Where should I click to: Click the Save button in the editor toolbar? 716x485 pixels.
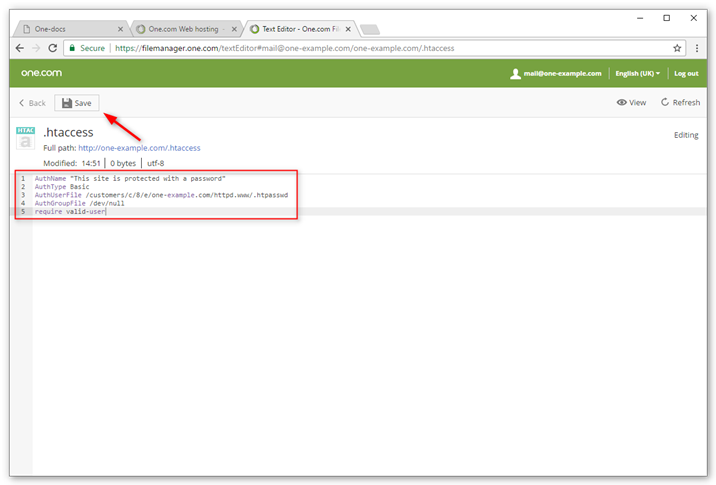tap(77, 103)
